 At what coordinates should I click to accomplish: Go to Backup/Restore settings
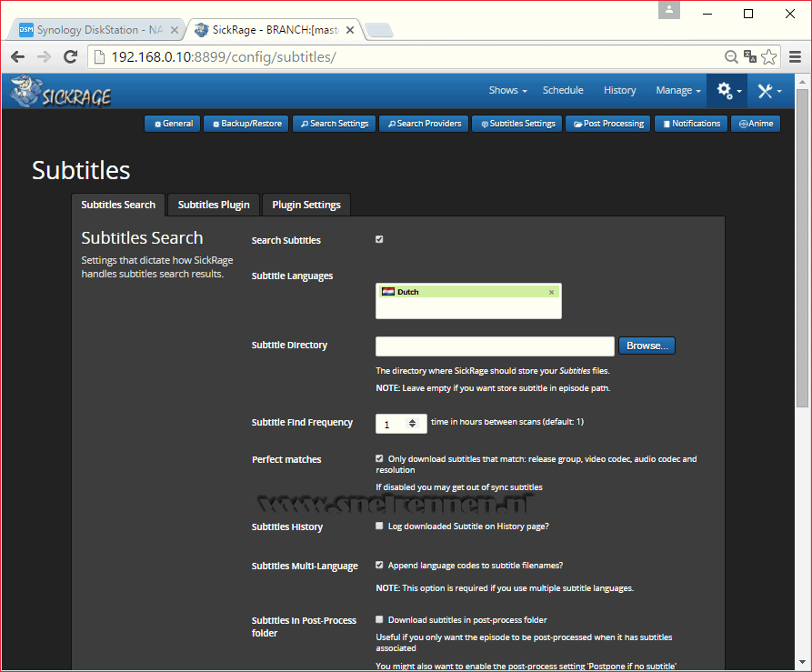246,124
